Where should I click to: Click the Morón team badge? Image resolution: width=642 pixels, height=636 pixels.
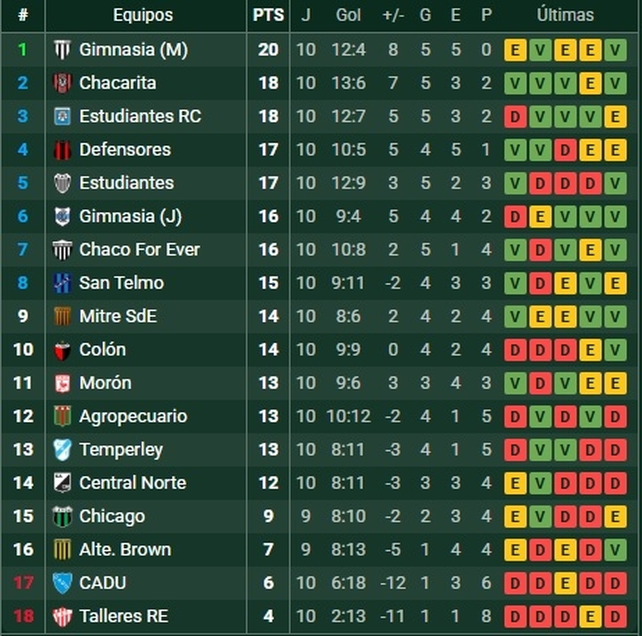(62, 383)
